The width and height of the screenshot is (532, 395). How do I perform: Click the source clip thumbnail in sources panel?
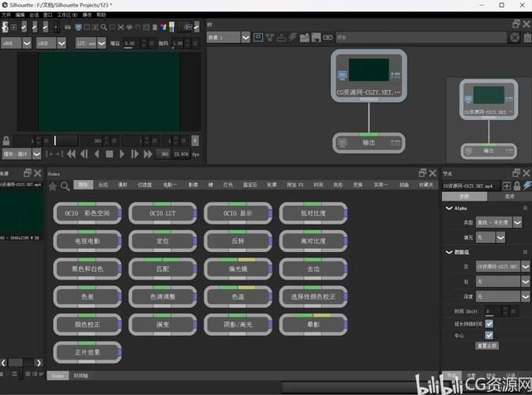click(x=21, y=211)
